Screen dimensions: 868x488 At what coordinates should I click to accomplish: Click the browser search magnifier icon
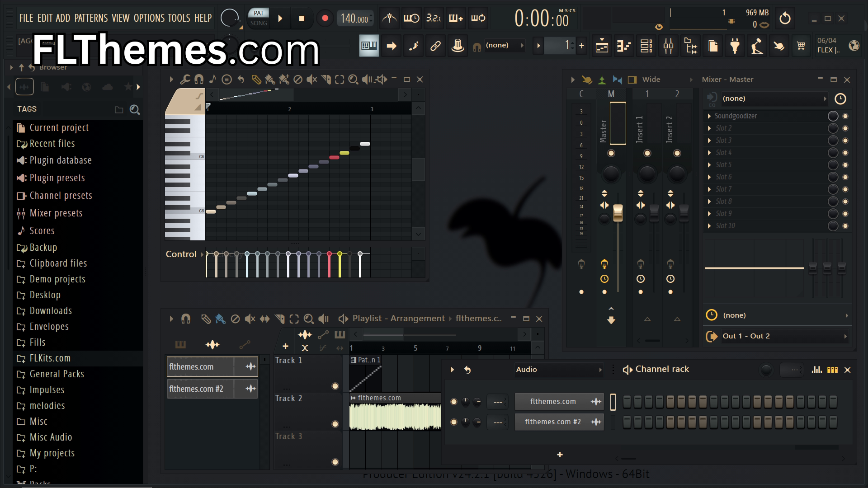click(134, 109)
